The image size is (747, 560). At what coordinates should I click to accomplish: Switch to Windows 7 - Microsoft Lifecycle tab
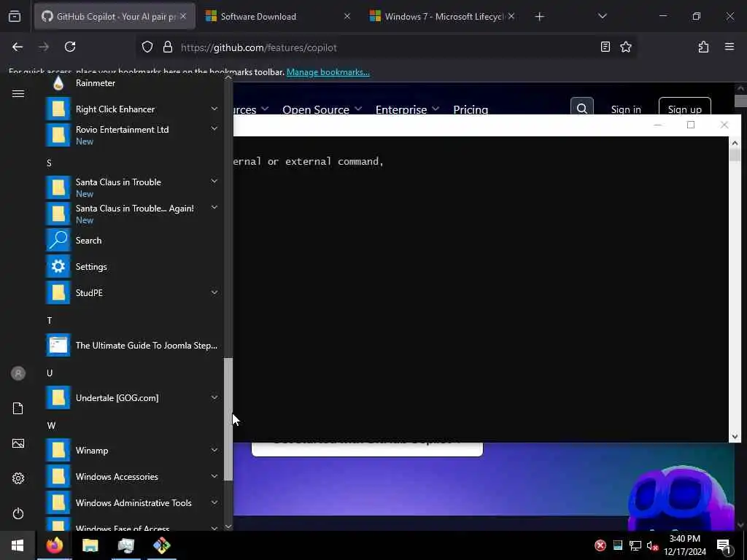point(443,16)
